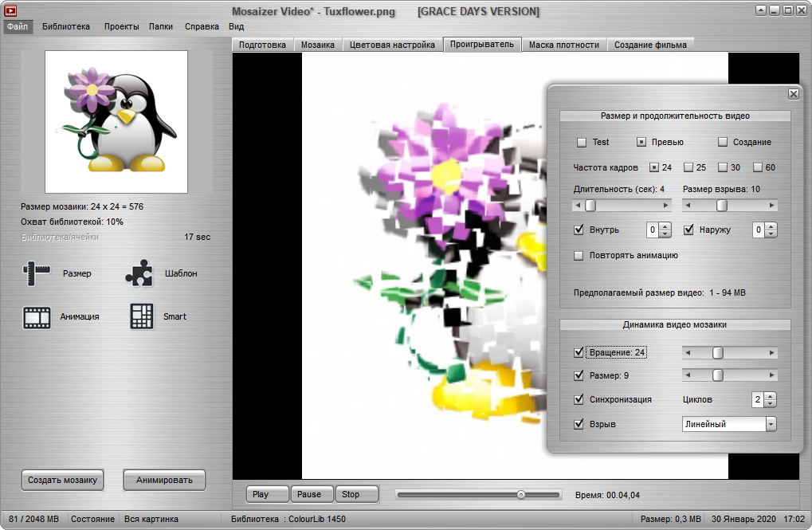The image size is (812, 530).
Task: Switch to the Проигрыватель tab
Action: pos(482,45)
